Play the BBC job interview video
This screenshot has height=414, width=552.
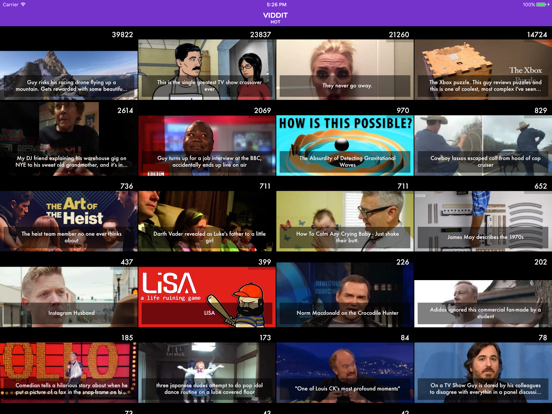[x=207, y=145]
